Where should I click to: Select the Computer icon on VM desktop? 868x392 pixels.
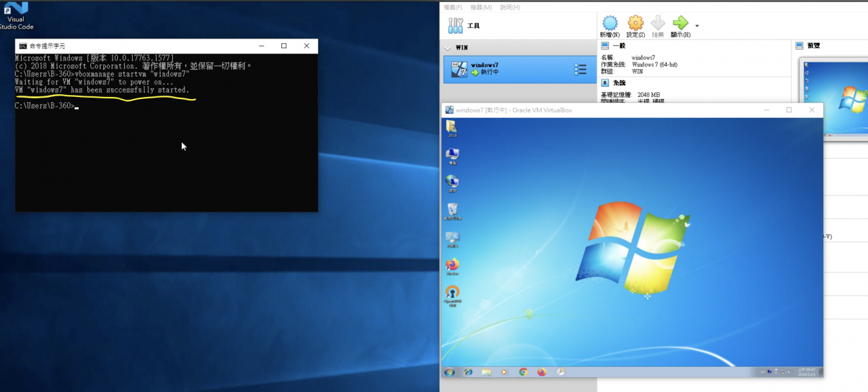[x=452, y=157]
